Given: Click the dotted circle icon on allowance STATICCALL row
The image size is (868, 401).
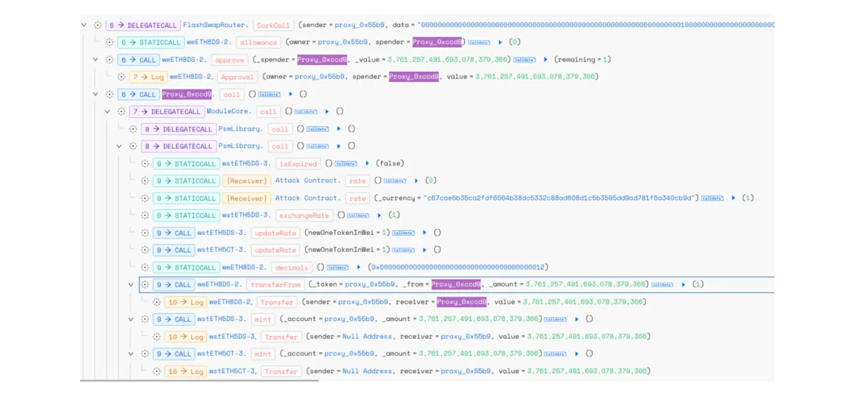Looking at the screenshot, I should 109,42.
